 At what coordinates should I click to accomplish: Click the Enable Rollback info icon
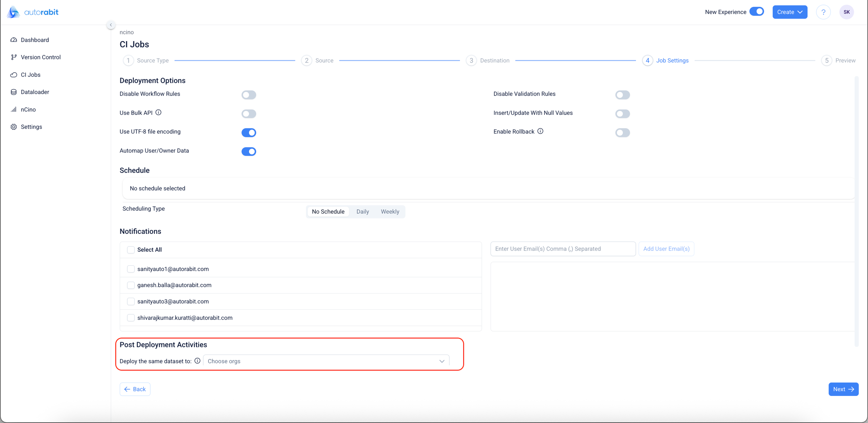click(540, 131)
